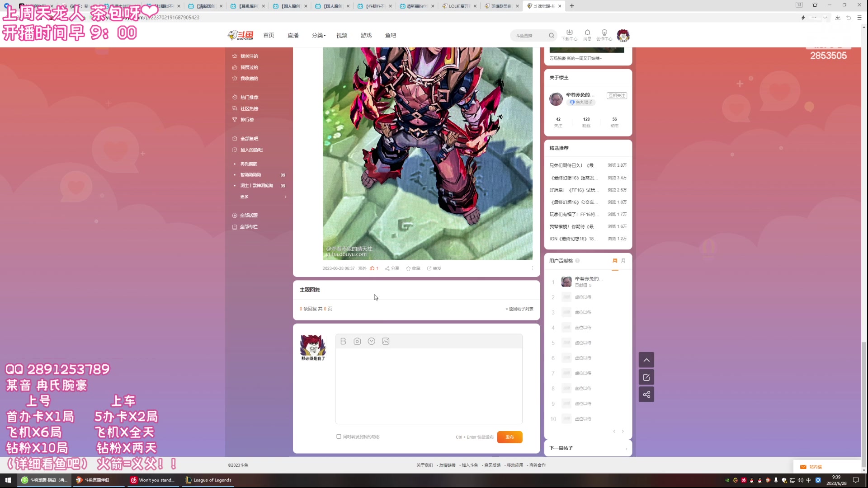Click the page vertical scrollbar thumb

tap(864, 405)
